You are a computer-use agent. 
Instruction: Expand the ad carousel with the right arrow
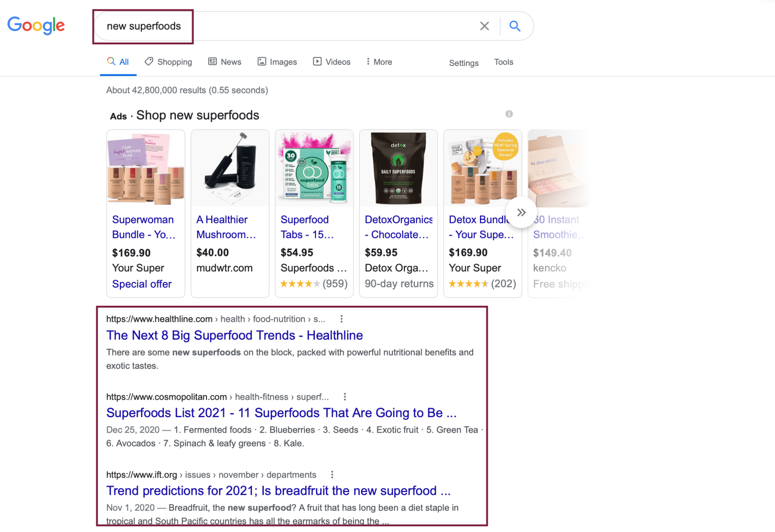pos(521,212)
